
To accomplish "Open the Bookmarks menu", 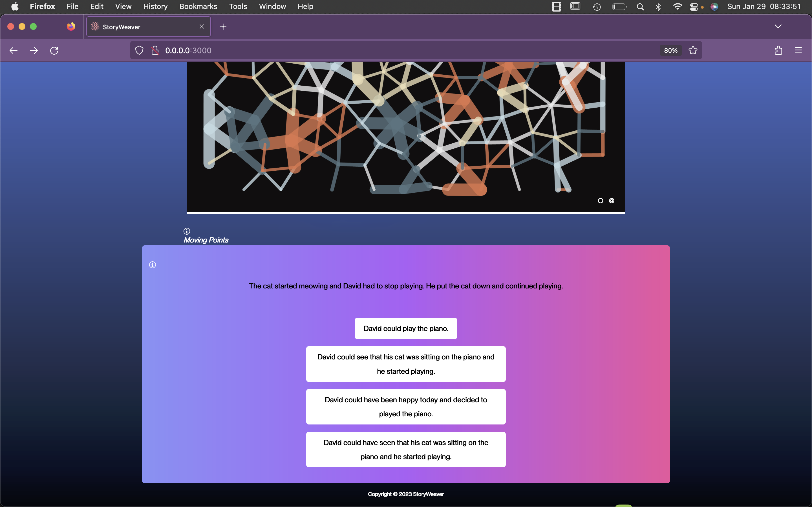I will 198,6.
